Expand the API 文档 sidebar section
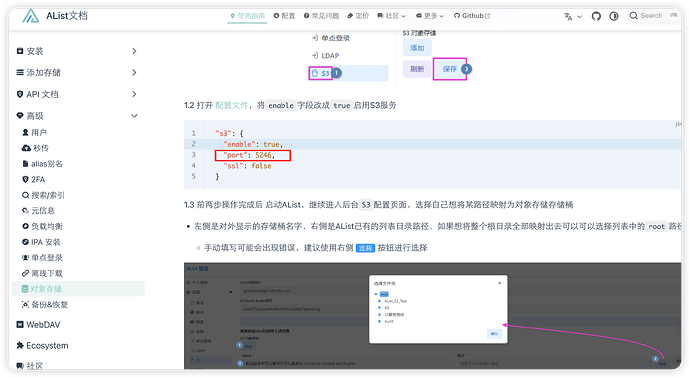This screenshot has height=378, width=690. point(77,94)
